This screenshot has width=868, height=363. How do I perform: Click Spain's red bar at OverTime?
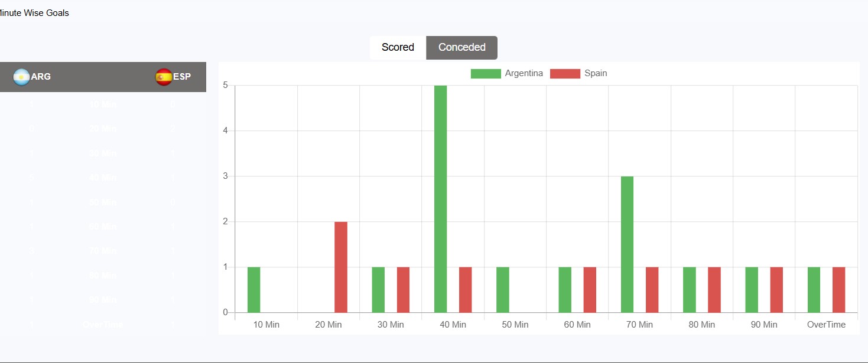click(838, 289)
